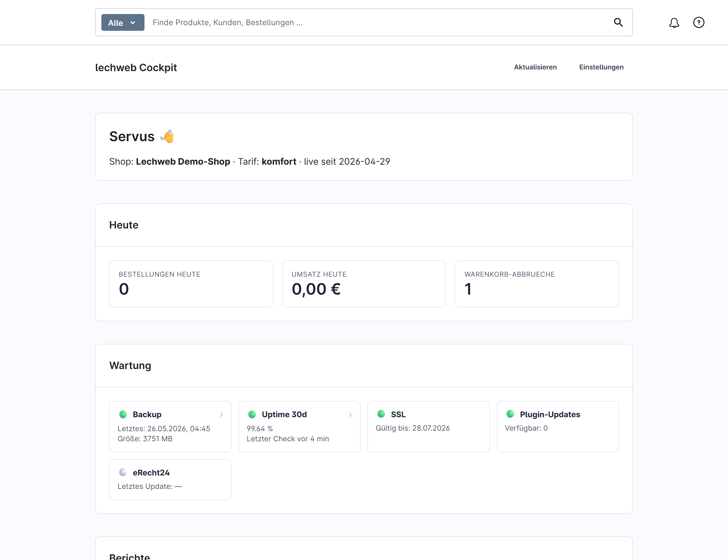728x560 pixels.
Task: Click the tariff name komfort
Action: pos(279,162)
